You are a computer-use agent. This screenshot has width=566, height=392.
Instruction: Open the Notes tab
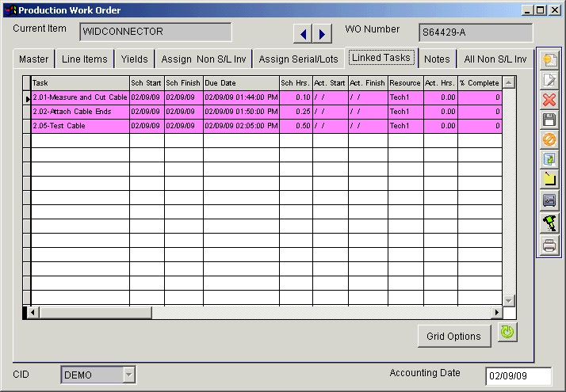pyautogui.click(x=437, y=59)
